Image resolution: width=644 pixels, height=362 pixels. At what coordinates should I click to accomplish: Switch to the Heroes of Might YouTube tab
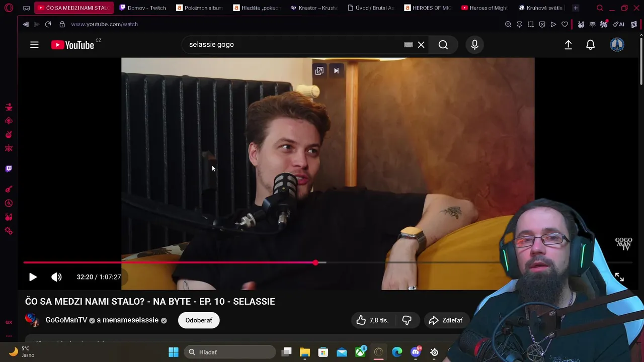[x=485, y=8]
